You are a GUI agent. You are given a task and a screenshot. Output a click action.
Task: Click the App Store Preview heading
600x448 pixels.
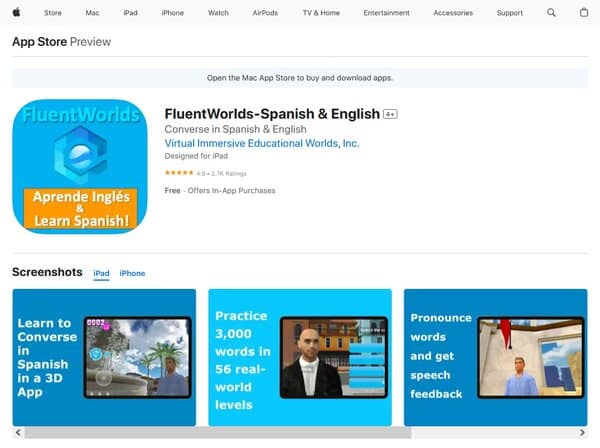(x=62, y=41)
